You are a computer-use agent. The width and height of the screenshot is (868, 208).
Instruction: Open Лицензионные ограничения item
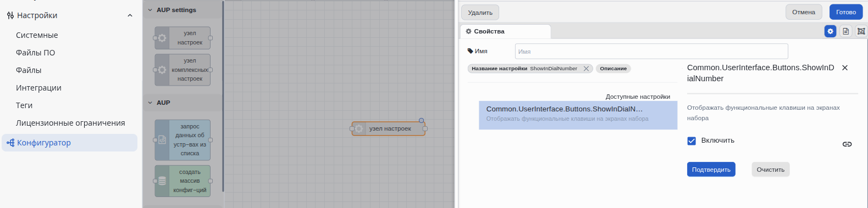click(x=70, y=123)
